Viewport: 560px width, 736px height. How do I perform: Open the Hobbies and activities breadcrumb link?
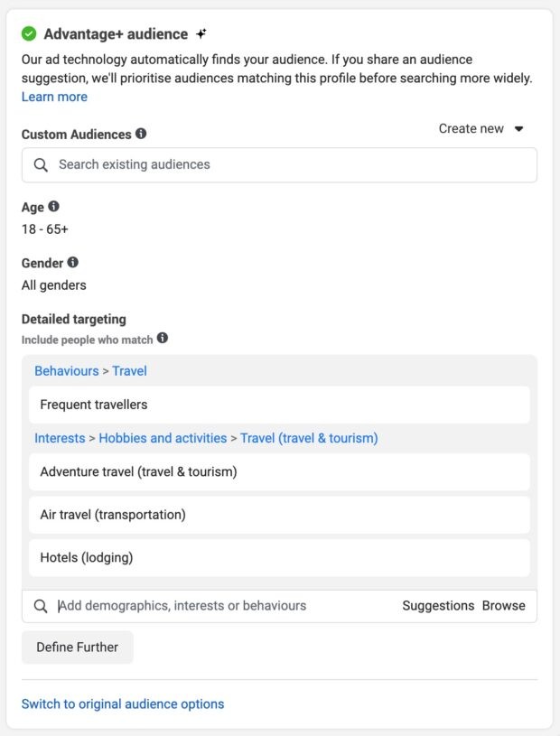coord(163,438)
